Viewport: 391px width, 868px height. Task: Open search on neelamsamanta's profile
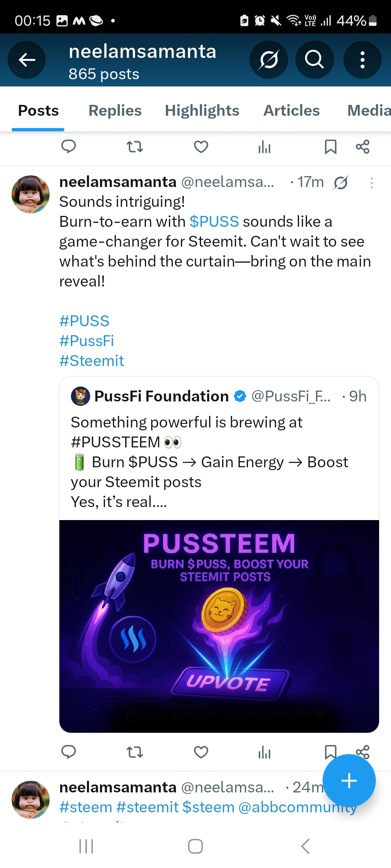tap(314, 60)
